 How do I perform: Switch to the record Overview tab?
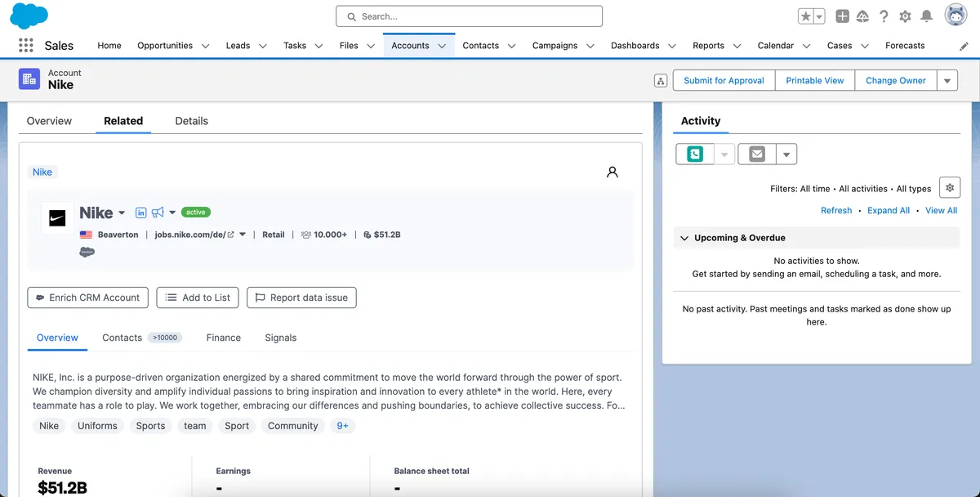pos(49,121)
